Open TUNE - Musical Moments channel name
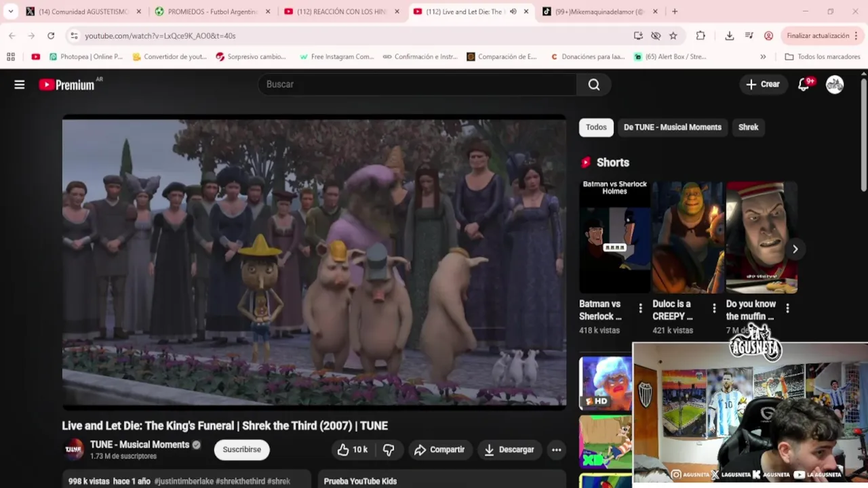The width and height of the screenshot is (868, 488). pos(140,445)
